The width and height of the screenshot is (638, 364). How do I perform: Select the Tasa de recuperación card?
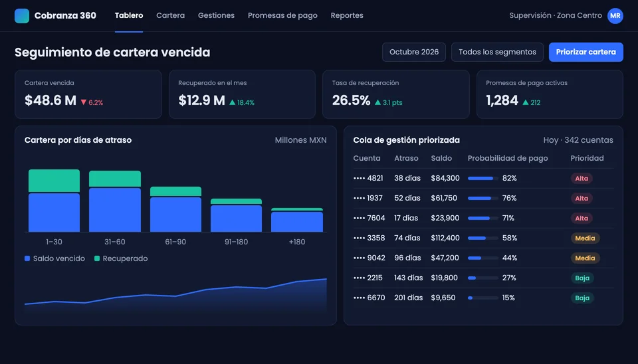click(396, 94)
